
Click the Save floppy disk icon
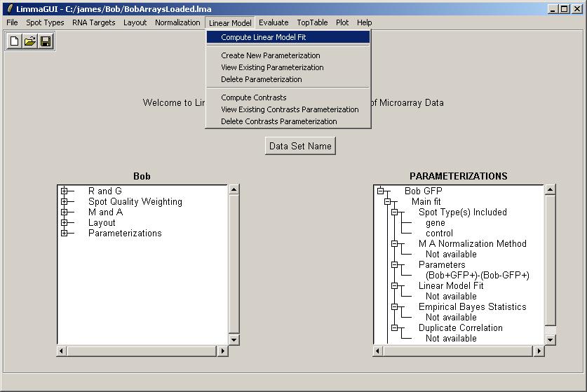[46, 41]
